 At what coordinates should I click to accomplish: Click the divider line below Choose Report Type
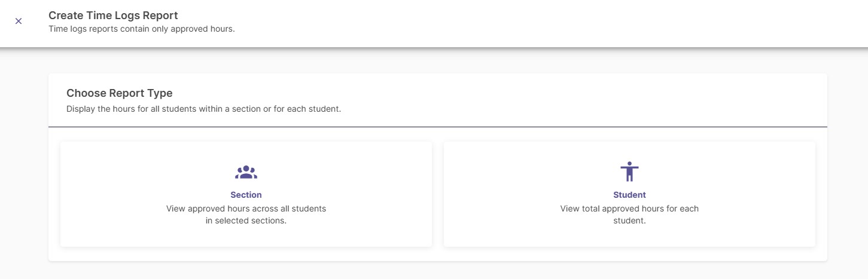pos(437,127)
